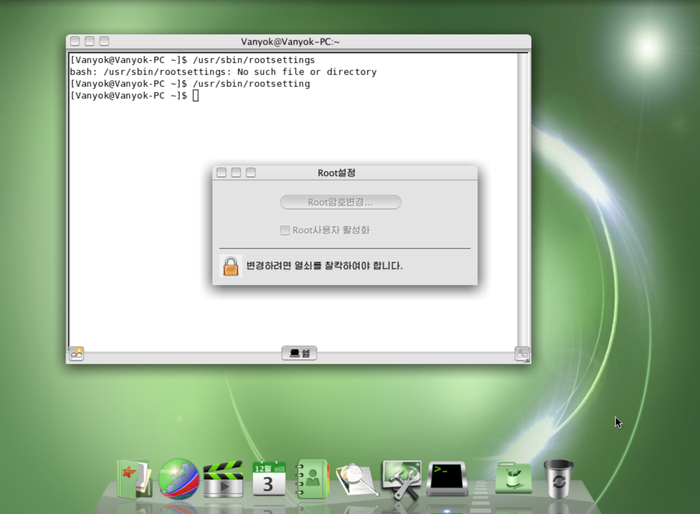The image size is (700, 514).
Task: Click leftmost title bar button of terminal window
Action: click(75, 41)
